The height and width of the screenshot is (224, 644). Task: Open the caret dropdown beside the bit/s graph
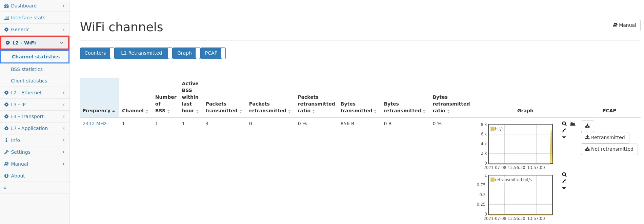[564, 137]
